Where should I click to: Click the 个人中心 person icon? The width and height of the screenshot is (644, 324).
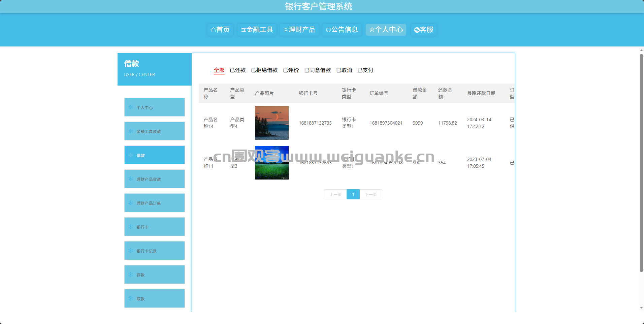(372, 30)
